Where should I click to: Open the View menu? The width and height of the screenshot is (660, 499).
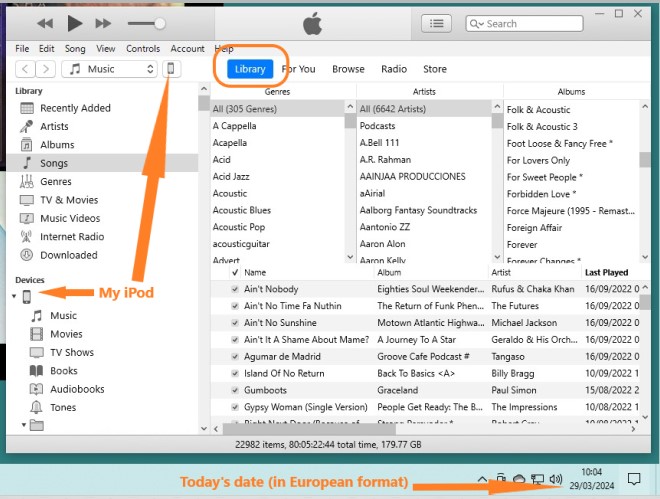point(106,49)
